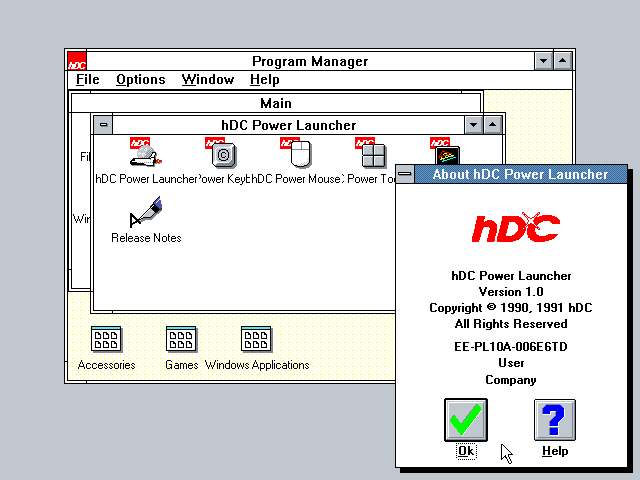Maximize the hDC Power Launcher group window
Screen dimensions: 640x480
point(493,125)
